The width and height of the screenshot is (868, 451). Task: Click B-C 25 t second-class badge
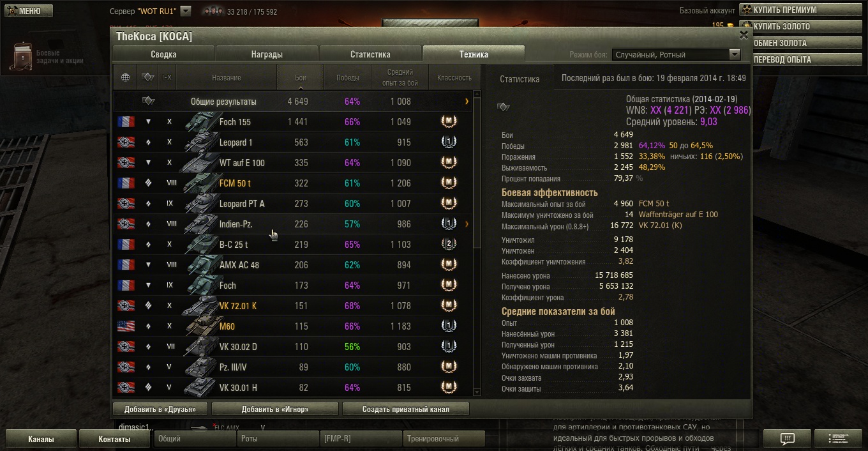pyautogui.click(x=449, y=244)
